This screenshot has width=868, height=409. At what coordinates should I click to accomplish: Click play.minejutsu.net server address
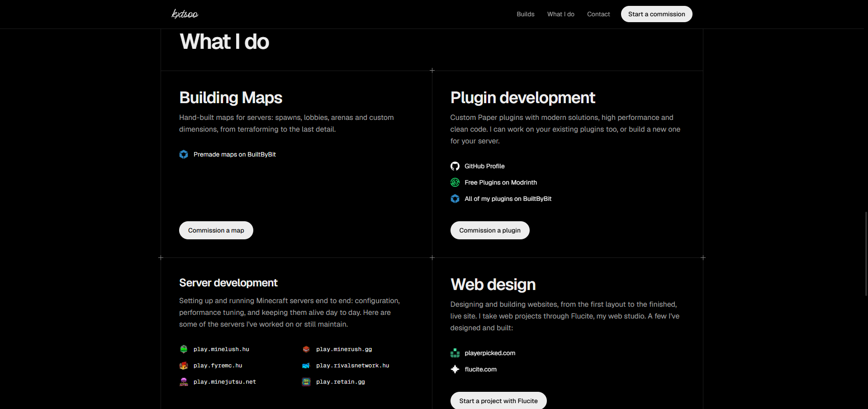(x=225, y=382)
